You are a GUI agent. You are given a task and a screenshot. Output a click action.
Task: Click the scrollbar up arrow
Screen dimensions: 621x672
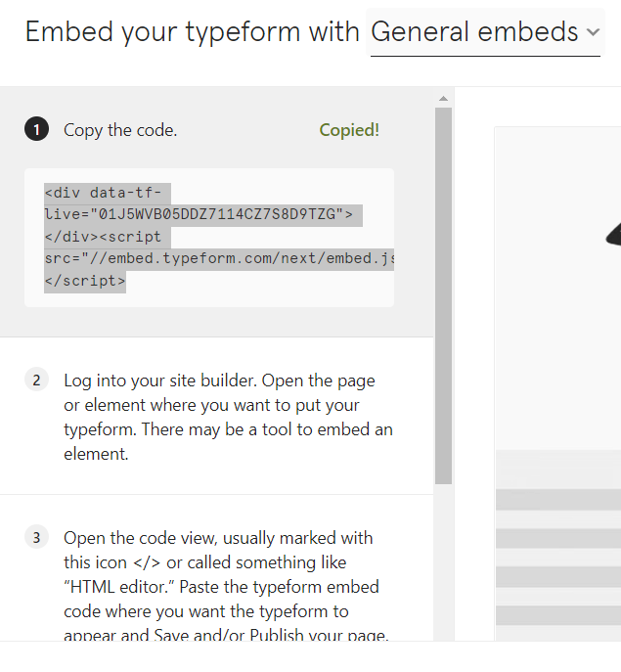click(x=444, y=99)
